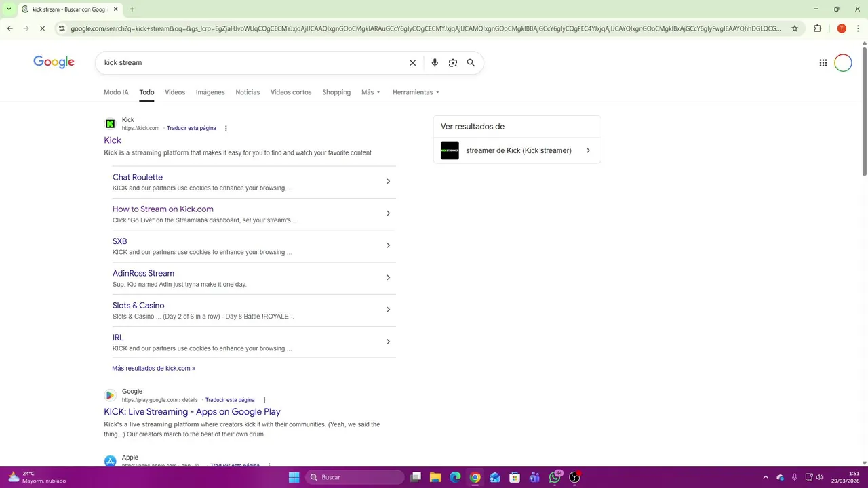Switch to Videos cortos tab
This screenshot has width=868, height=488.
point(291,92)
